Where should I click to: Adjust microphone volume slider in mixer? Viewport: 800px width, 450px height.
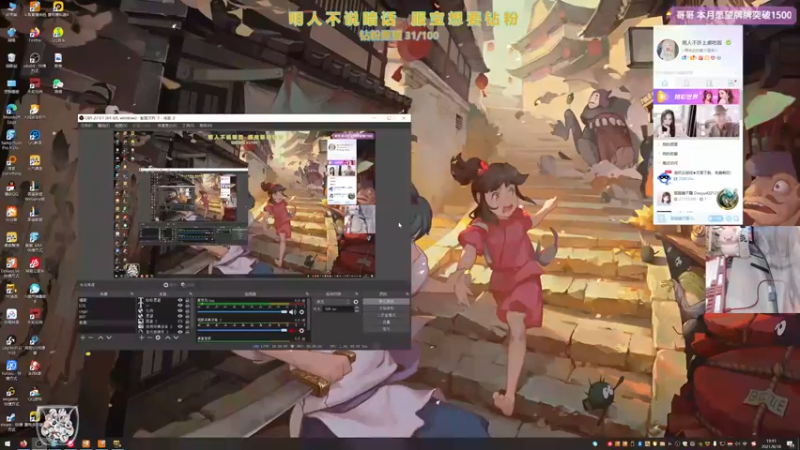coord(242,312)
